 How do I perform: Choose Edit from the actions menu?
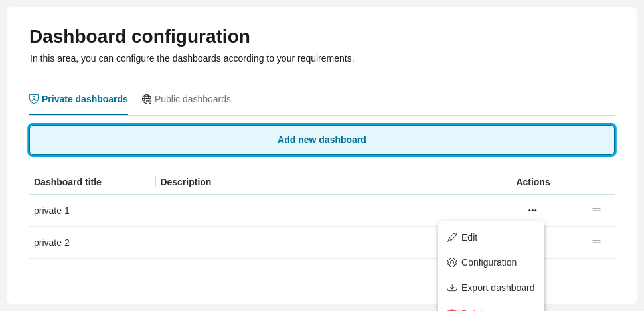coord(491,237)
